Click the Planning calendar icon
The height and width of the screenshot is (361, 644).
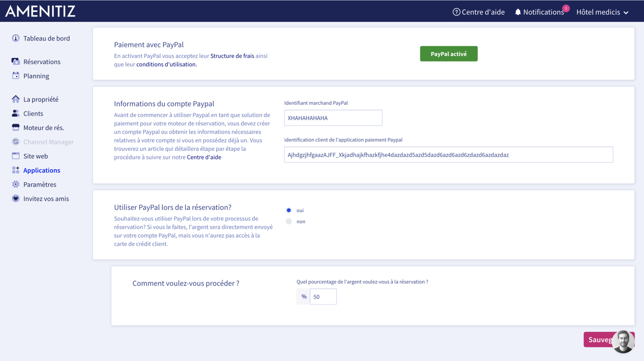click(x=16, y=76)
